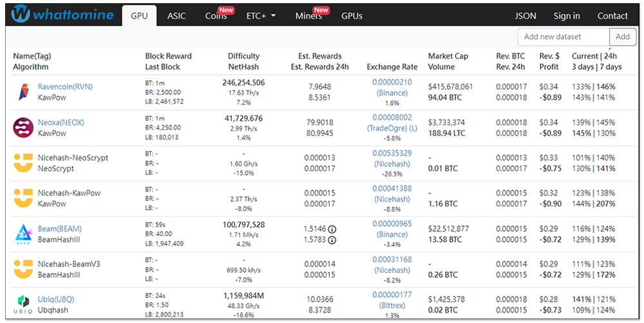
Task: Switch to the ASIC tab
Action: 176,16
